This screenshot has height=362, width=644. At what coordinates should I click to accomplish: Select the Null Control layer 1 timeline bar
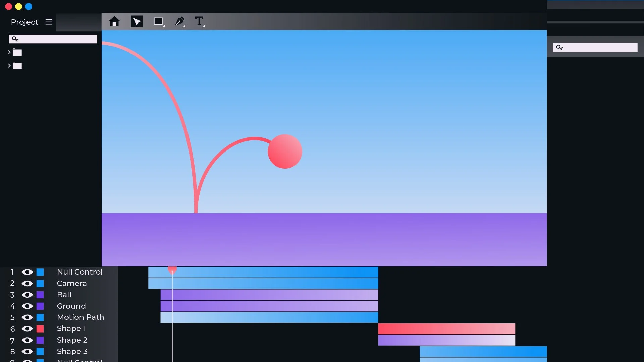coord(263,272)
